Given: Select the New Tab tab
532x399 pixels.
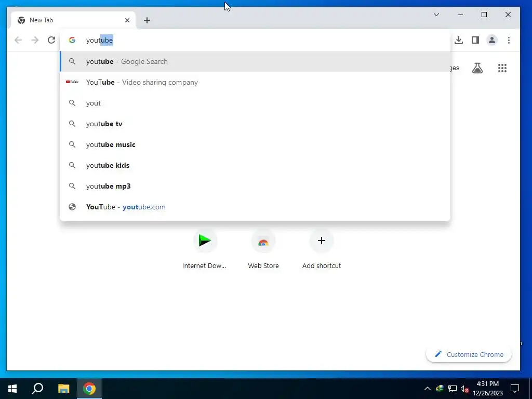Looking at the screenshot, I should point(73,20).
